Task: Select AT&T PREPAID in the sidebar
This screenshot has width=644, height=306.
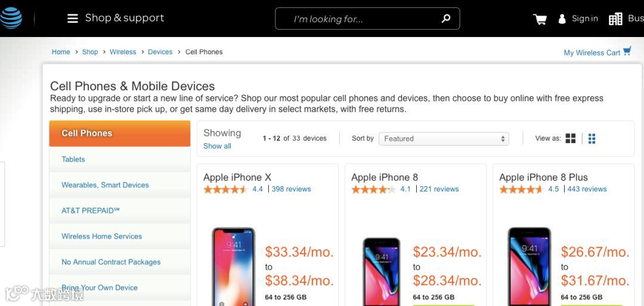Action: tap(91, 211)
